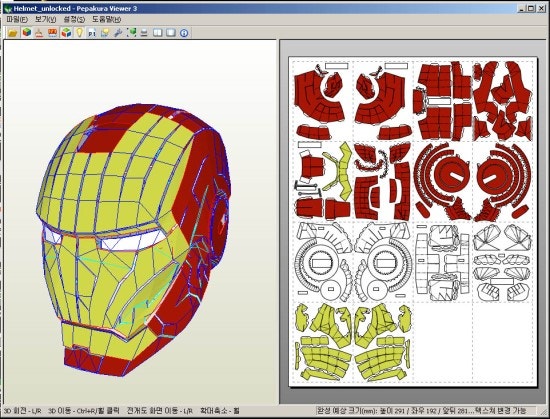Click the Open file folder icon
Image resolution: width=550 pixels, height=419 pixels.
coord(13,33)
